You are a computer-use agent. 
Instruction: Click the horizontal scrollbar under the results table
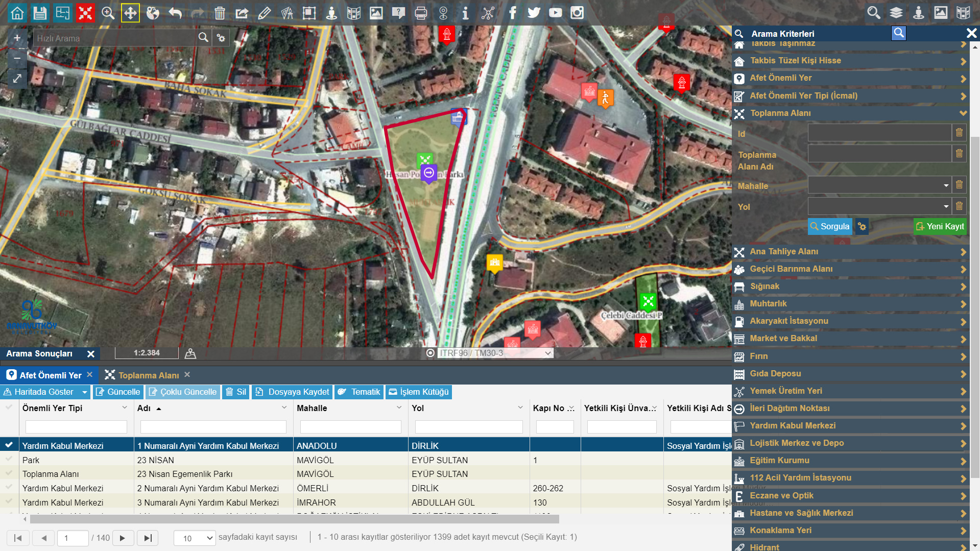pos(294,519)
